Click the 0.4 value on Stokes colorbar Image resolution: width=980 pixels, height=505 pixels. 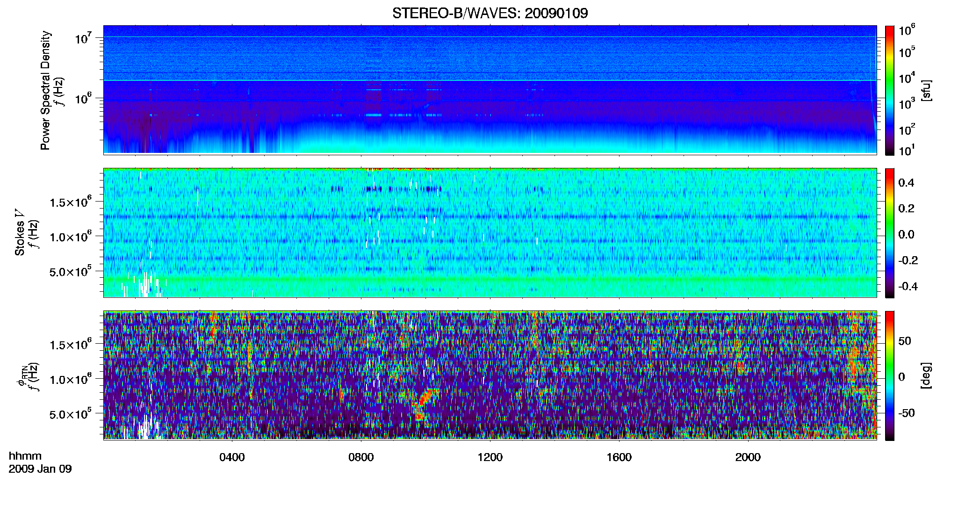click(x=906, y=183)
